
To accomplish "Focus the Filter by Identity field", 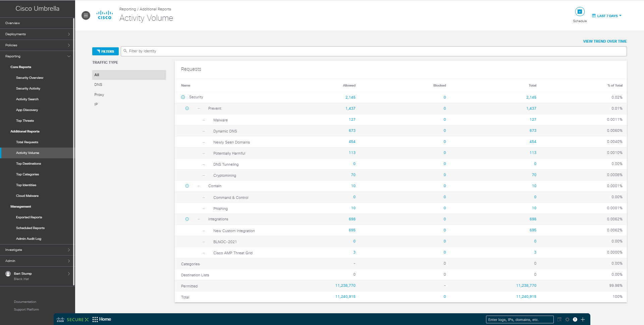I will [x=374, y=51].
